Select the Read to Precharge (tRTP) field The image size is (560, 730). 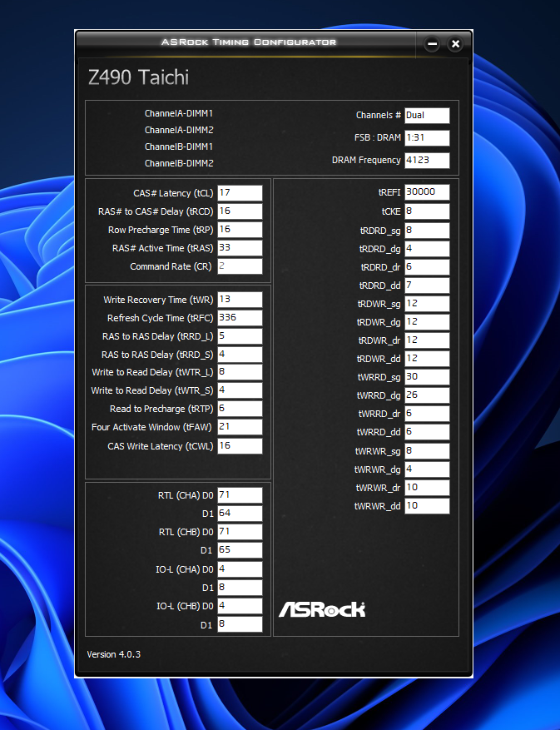(240, 409)
